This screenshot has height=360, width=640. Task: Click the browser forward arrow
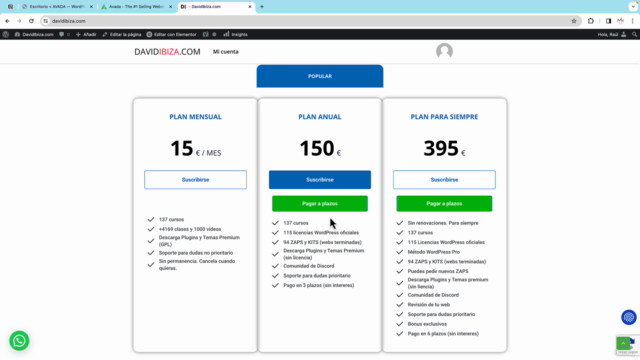[x=19, y=21]
